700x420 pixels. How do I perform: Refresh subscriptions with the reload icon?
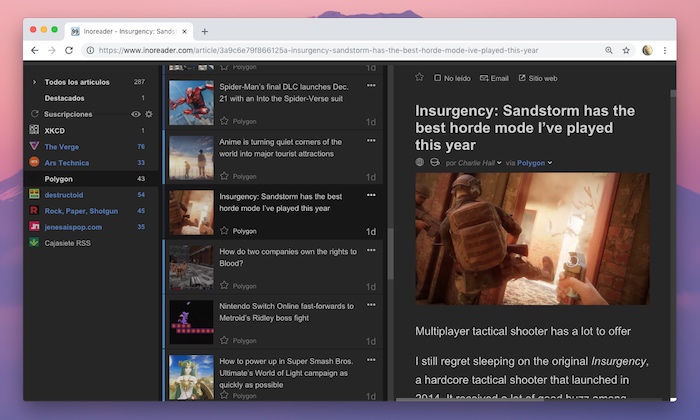tap(34, 114)
